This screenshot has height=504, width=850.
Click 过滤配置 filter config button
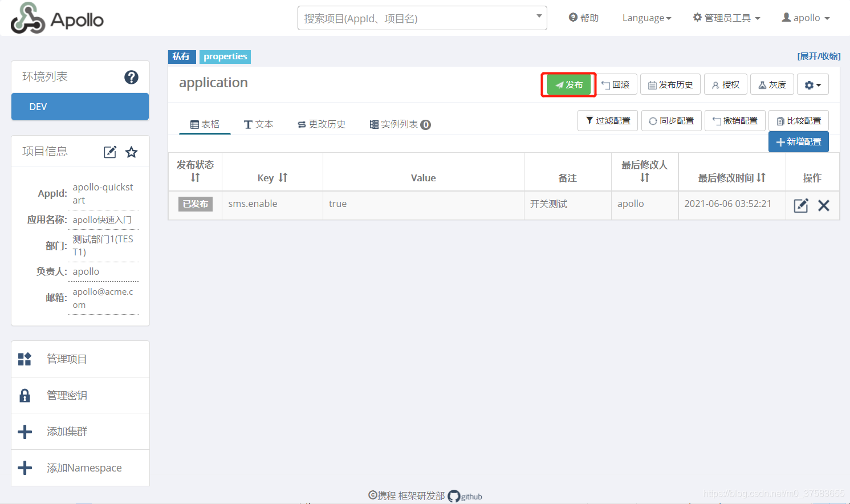[608, 121]
